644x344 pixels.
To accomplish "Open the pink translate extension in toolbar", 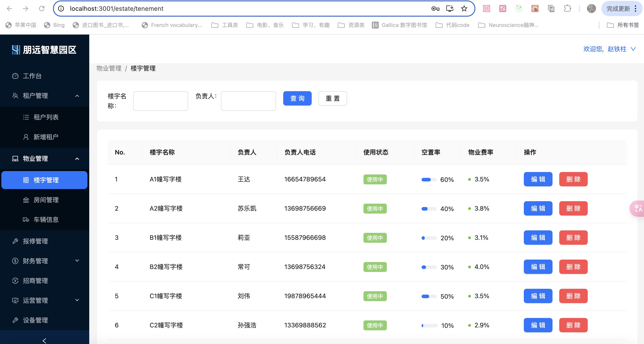I will pos(503,9).
